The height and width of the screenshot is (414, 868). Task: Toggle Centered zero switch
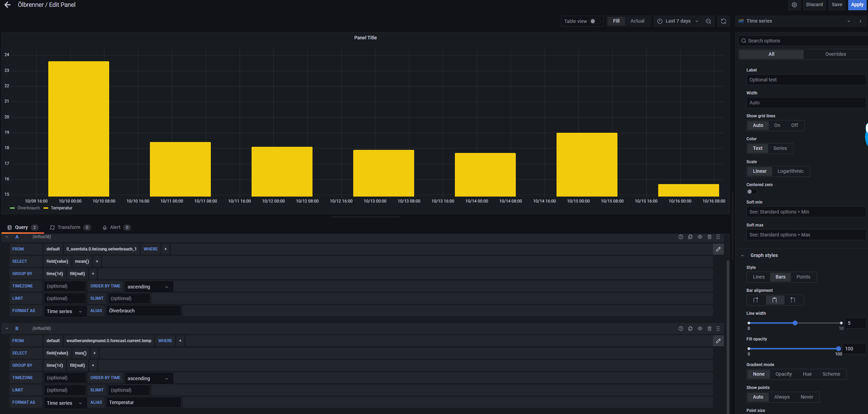click(x=751, y=192)
